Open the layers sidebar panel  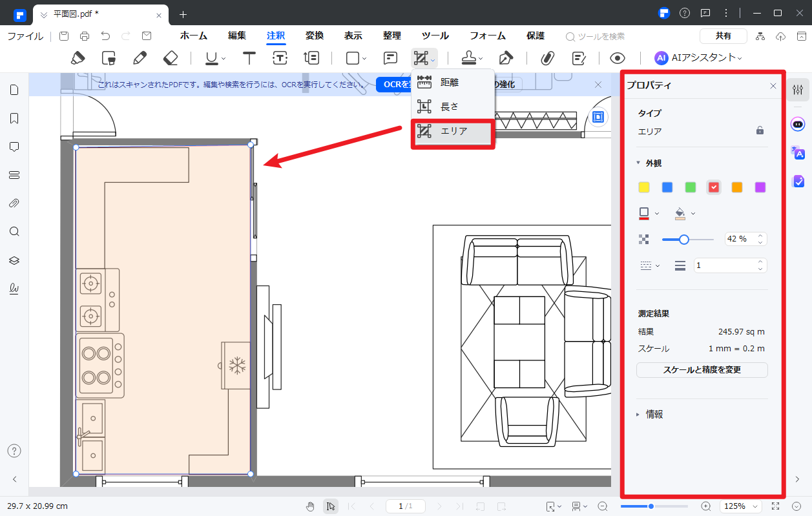pyautogui.click(x=14, y=260)
